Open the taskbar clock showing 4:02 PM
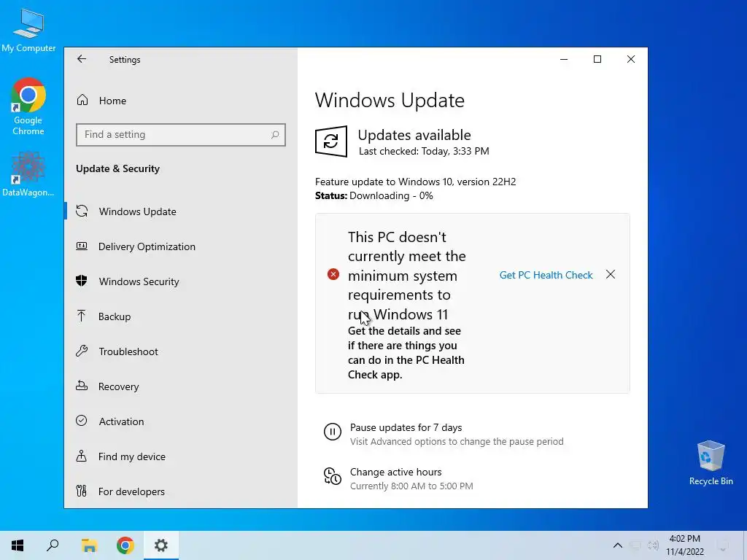Screen dimensions: 747x560 pyautogui.click(x=684, y=545)
